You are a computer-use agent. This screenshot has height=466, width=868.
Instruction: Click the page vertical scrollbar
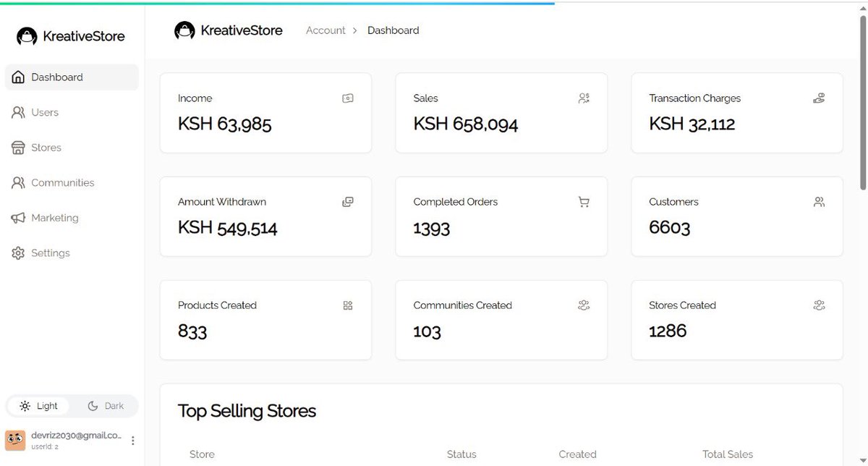861,101
